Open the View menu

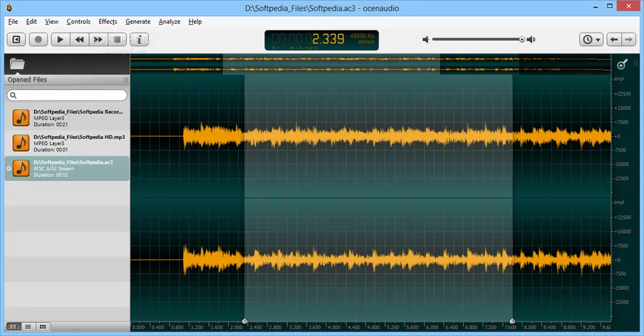[51, 22]
